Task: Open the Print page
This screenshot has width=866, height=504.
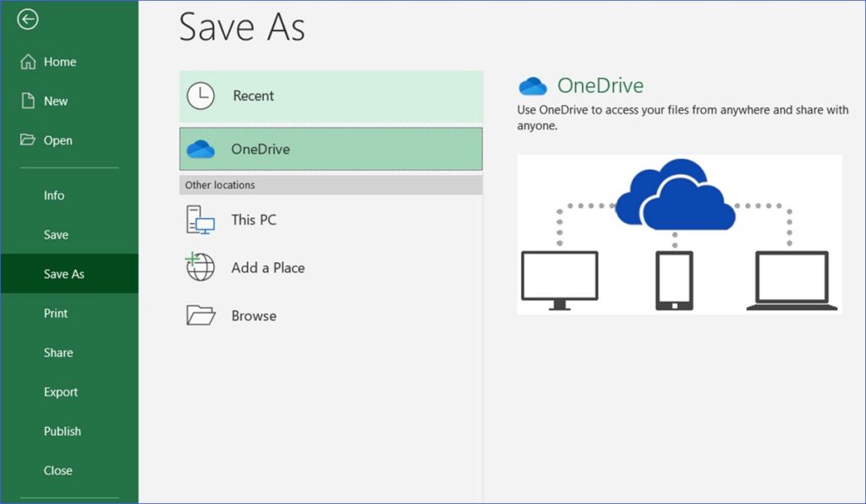Action: [x=56, y=313]
